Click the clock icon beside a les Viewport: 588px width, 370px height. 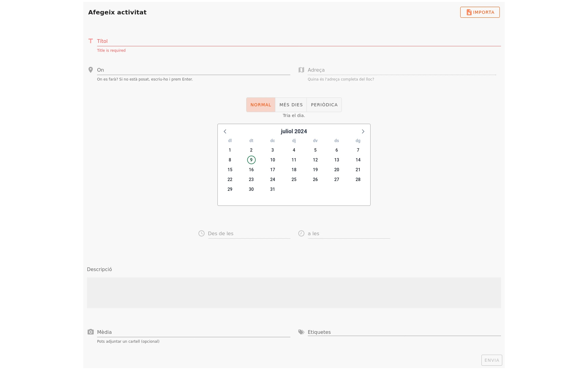pyautogui.click(x=301, y=233)
